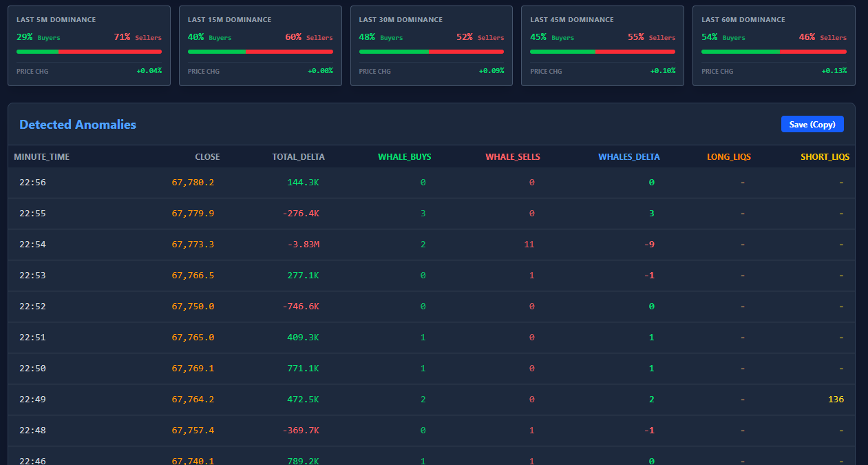Select the Last 30M Dominance card title
Viewport: 868px width, 465px height.
tap(401, 20)
